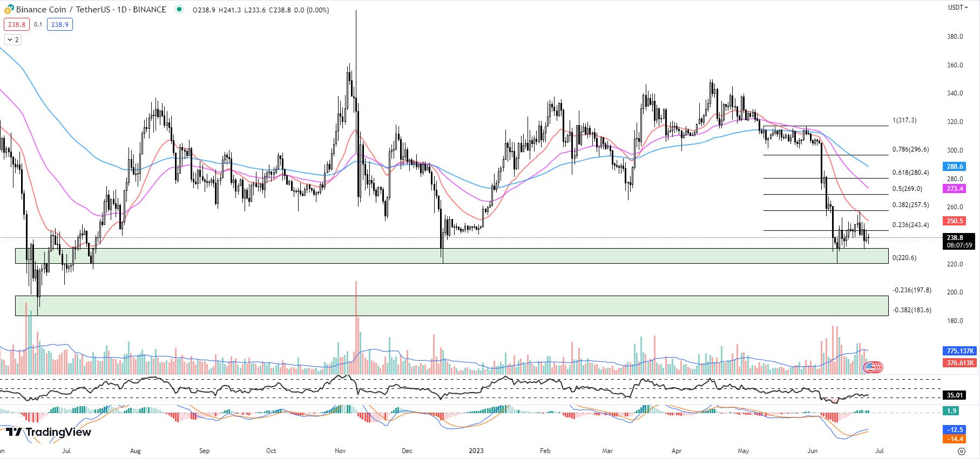Open the USDT currency dropdown
The image size is (980, 459).
click(958, 8)
